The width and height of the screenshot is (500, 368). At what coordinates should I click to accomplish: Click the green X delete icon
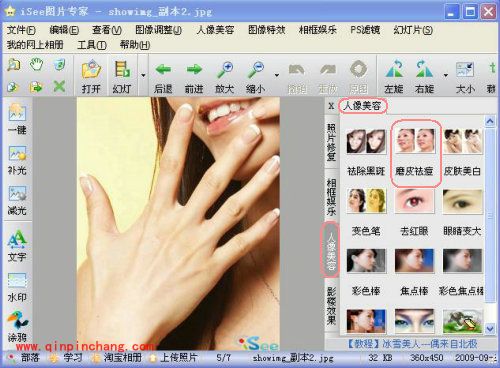tap(59, 87)
